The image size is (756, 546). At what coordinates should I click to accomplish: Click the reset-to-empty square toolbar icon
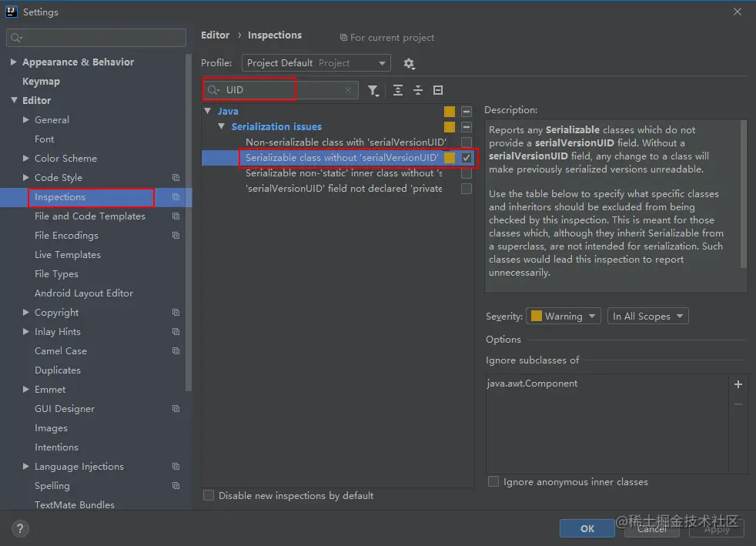click(x=438, y=90)
